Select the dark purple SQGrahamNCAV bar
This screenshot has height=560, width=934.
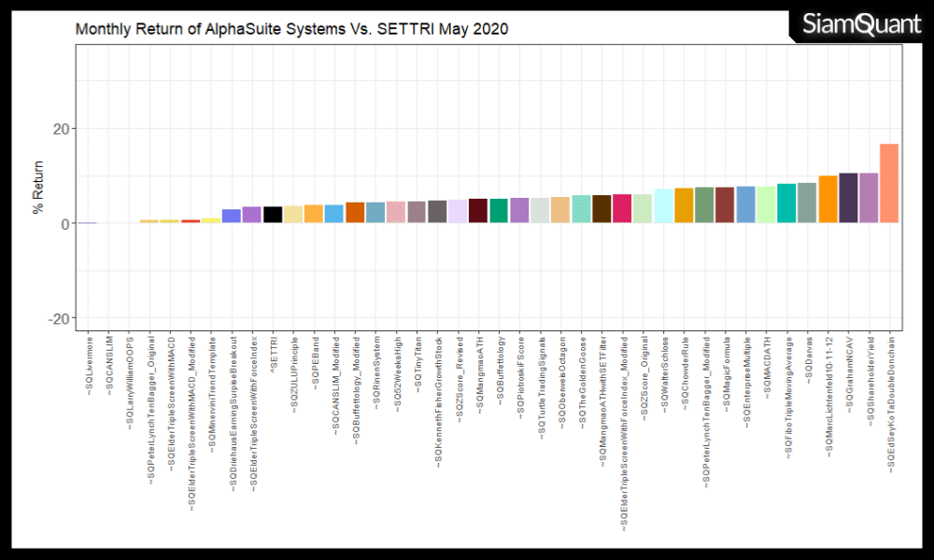[x=848, y=198]
